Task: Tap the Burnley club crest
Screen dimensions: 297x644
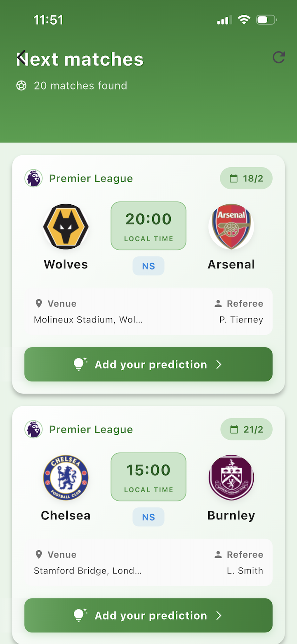Action: coord(231,478)
